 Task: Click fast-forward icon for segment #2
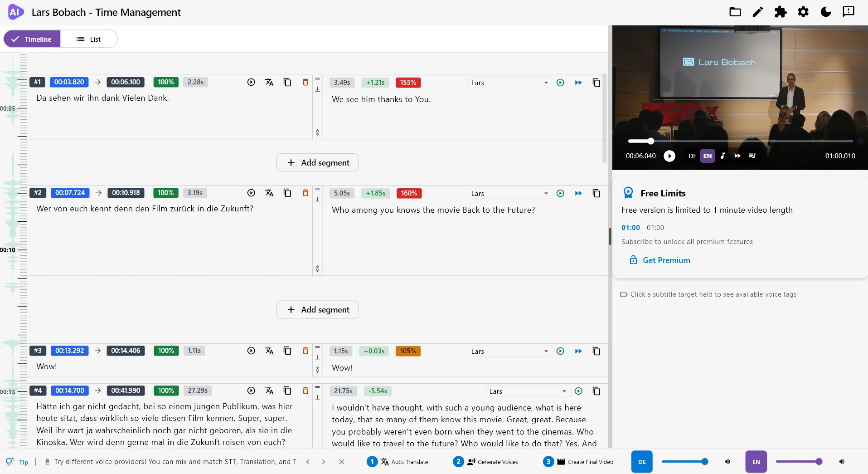coord(578,193)
